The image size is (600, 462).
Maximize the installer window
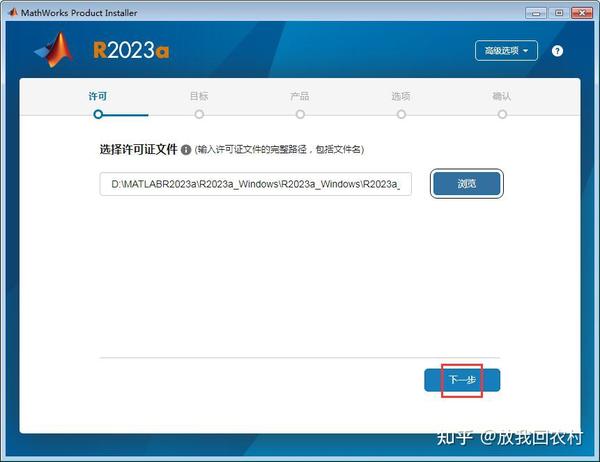click(559, 13)
